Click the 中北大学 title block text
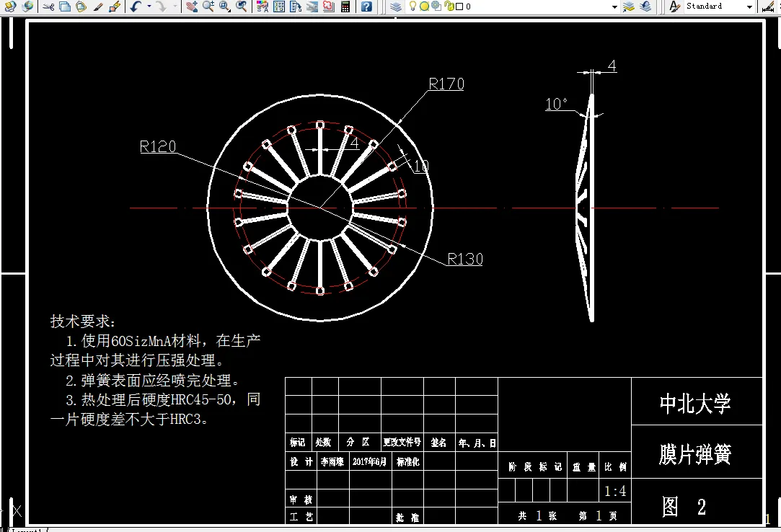The height and width of the screenshot is (532, 781). point(695,404)
